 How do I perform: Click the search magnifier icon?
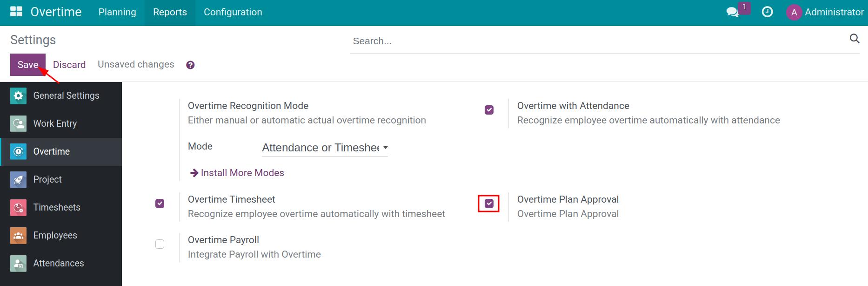pos(855,39)
